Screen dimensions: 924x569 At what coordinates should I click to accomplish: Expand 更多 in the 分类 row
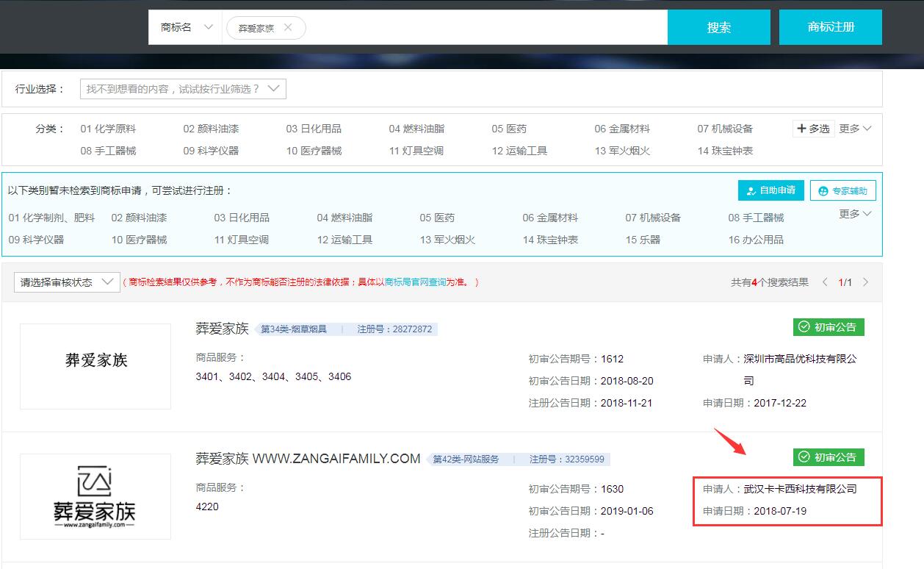[855, 129]
